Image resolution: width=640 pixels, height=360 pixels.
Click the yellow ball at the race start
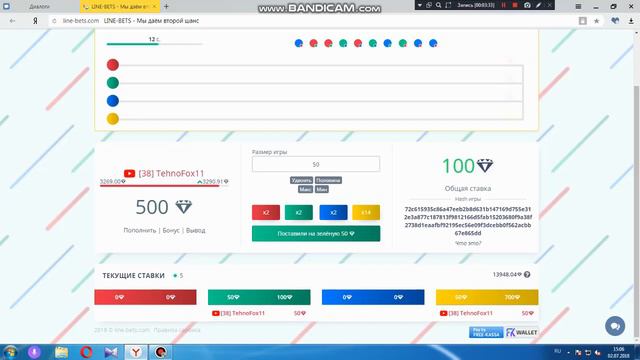tap(113, 119)
